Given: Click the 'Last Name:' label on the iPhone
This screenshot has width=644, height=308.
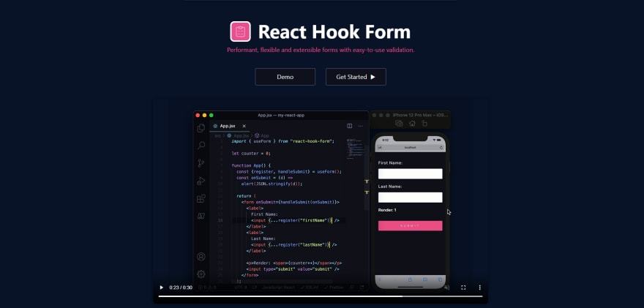Looking at the screenshot, I should tap(390, 187).
